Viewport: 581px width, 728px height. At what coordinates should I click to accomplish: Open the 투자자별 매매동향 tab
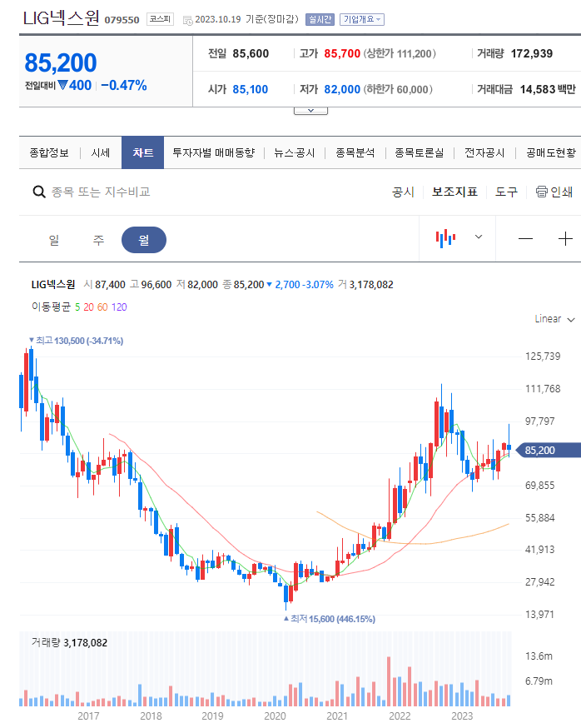(x=213, y=152)
